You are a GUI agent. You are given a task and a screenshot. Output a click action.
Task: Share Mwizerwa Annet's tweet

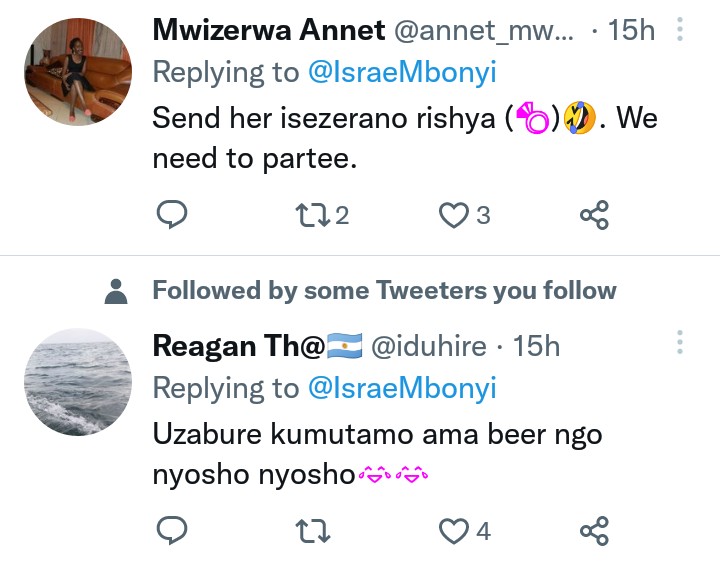coord(595,214)
